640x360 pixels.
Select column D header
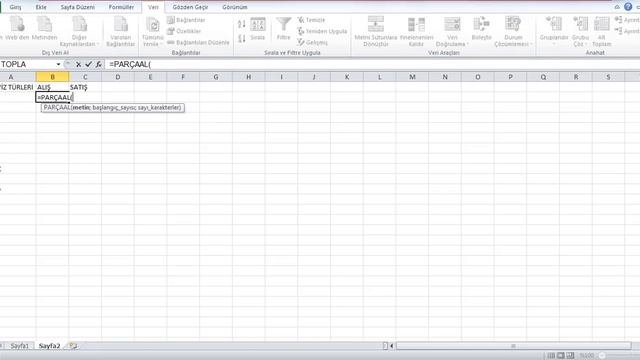[x=118, y=77]
